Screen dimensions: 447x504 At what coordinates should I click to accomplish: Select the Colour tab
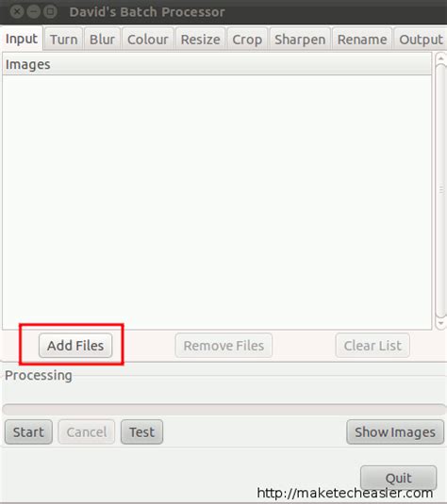148,40
